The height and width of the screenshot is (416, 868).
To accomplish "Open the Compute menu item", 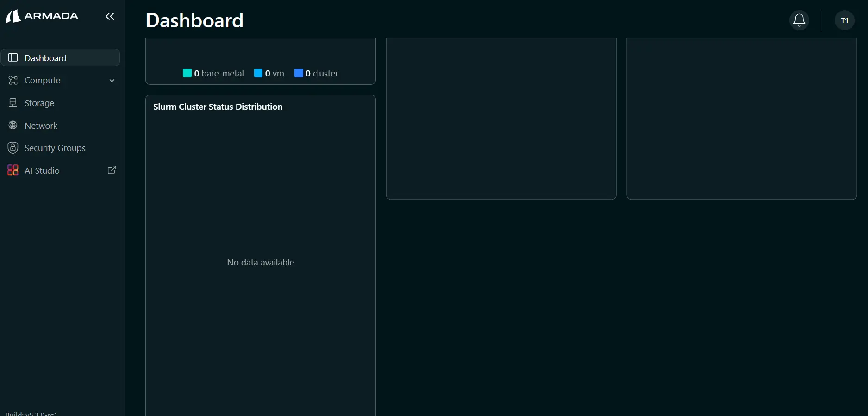I will coord(60,80).
